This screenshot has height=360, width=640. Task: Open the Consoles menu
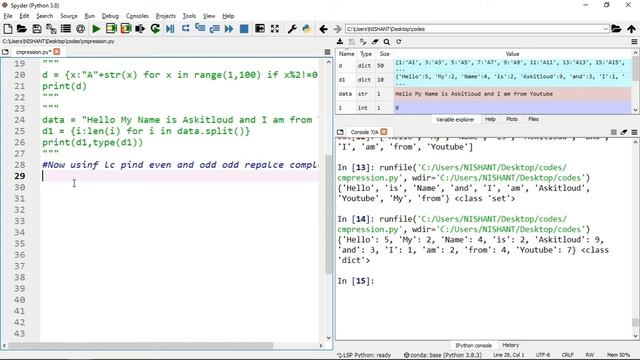pos(137,16)
